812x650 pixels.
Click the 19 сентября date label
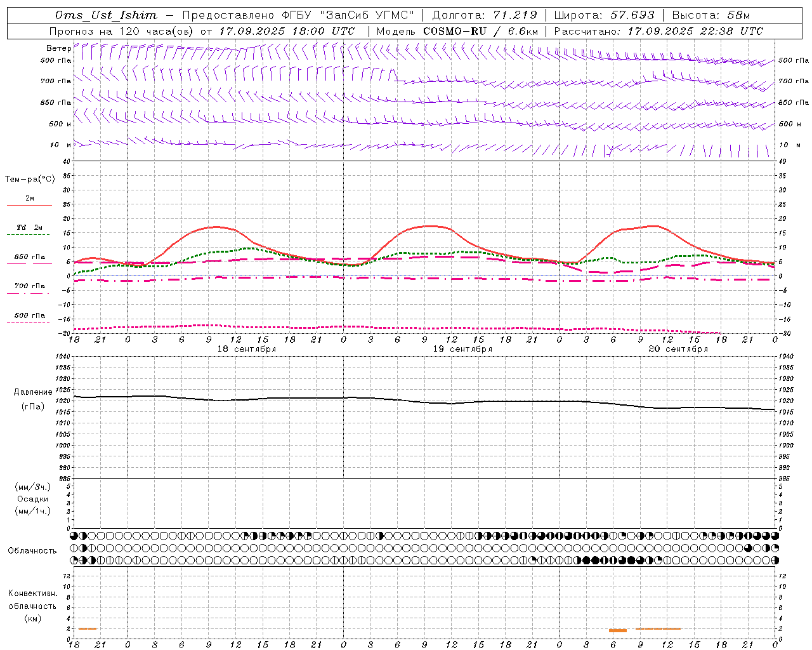[x=462, y=349]
